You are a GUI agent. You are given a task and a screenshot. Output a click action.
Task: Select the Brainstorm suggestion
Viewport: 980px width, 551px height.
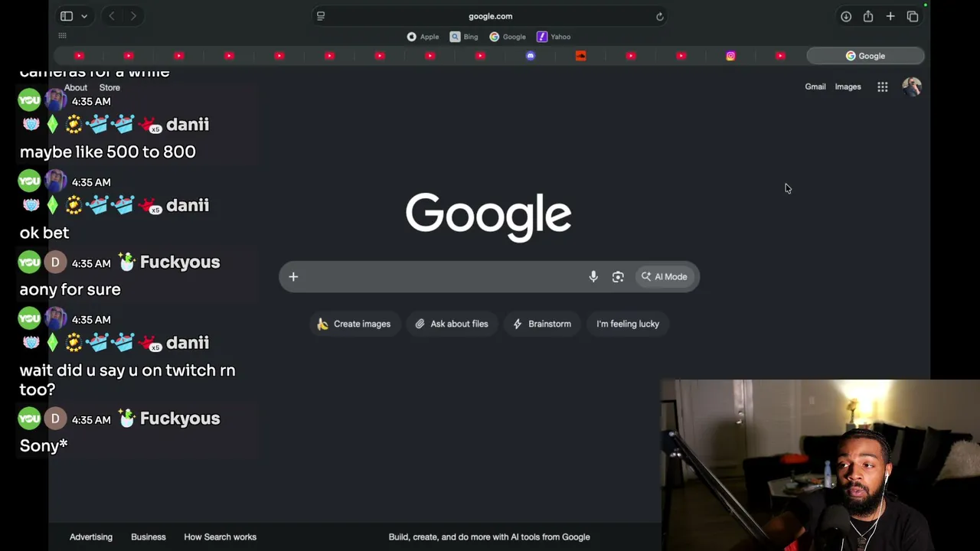click(542, 324)
